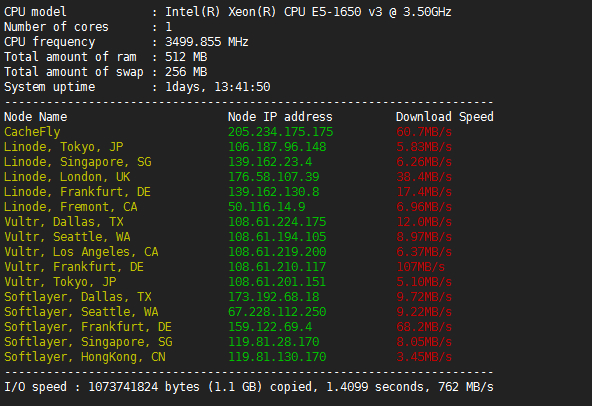The width and height of the screenshot is (592, 406).
Task: Click the 17.4MB/s speed value
Action: [424, 192]
